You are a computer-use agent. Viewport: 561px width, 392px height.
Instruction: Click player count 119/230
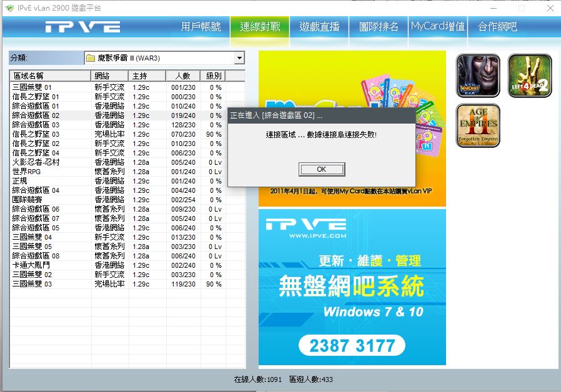[183, 284]
